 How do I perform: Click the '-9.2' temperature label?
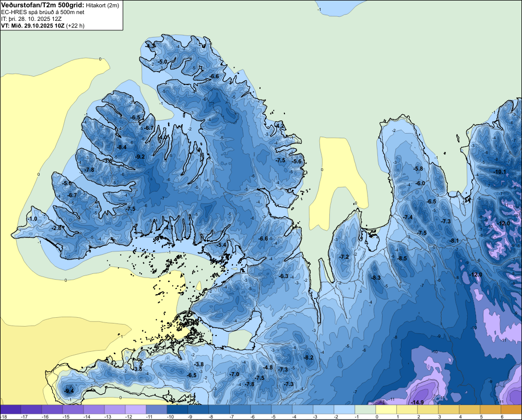point(140,157)
